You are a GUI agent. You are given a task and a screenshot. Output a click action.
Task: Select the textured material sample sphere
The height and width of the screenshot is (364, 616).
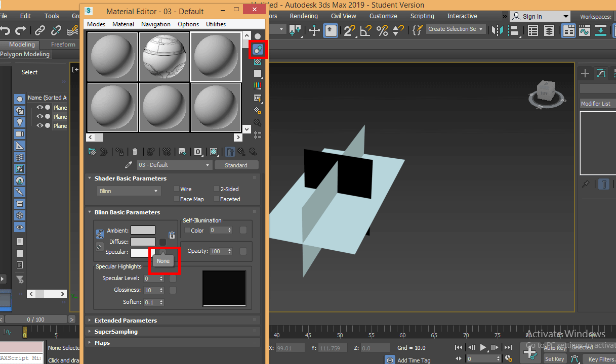(164, 57)
